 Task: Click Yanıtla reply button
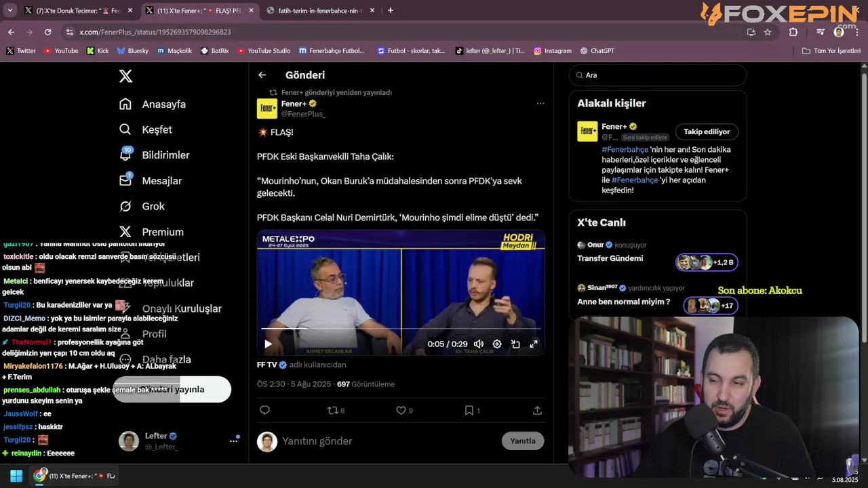click(523, 441)
